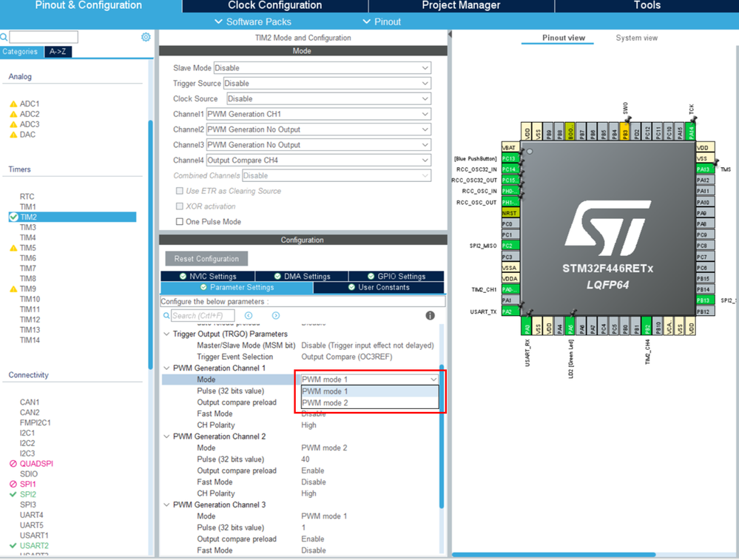Enable One Pulse Mode checkbox

[x=180, y=221]
